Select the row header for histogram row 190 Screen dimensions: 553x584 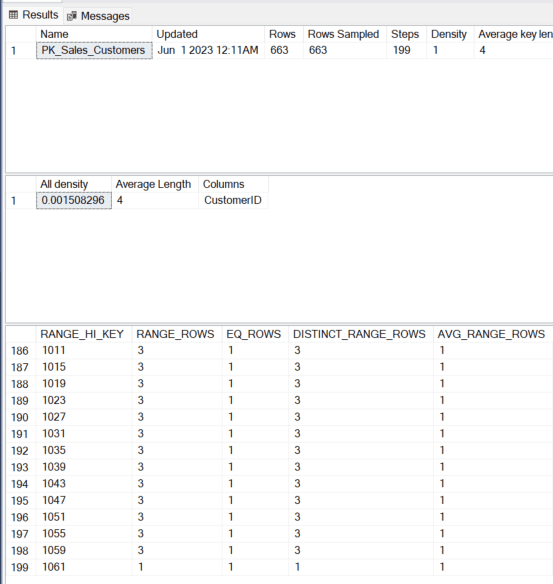tap(20, 417)
